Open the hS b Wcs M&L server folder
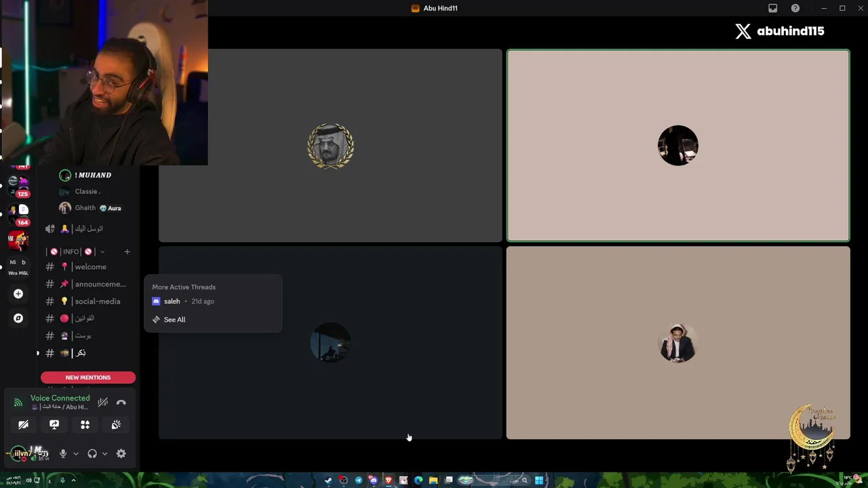Screen dimensions: 868x488 pos(18,267)
